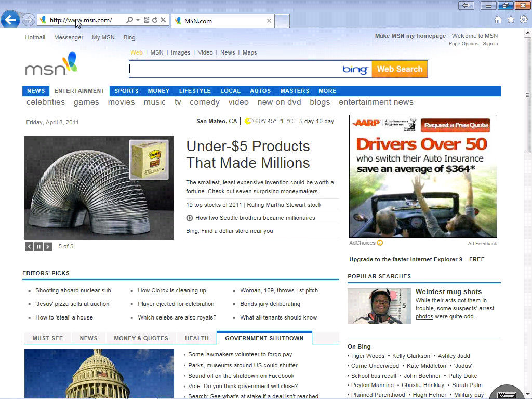The height and width of the screenshot is (399, 532).
Task: Click the sun weather icon for San Mateo
Action: tap(248, 121)
